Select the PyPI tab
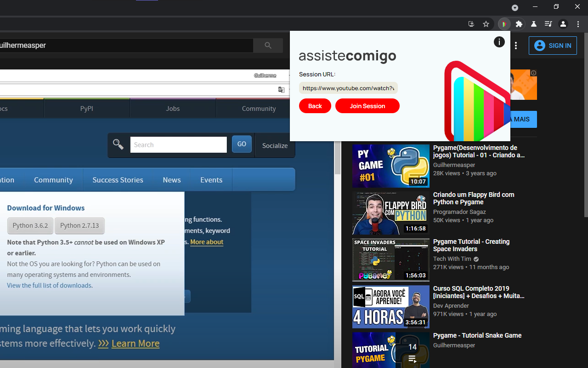The width and height of the screenshot is (588, 368). click(x=87, y=109)
